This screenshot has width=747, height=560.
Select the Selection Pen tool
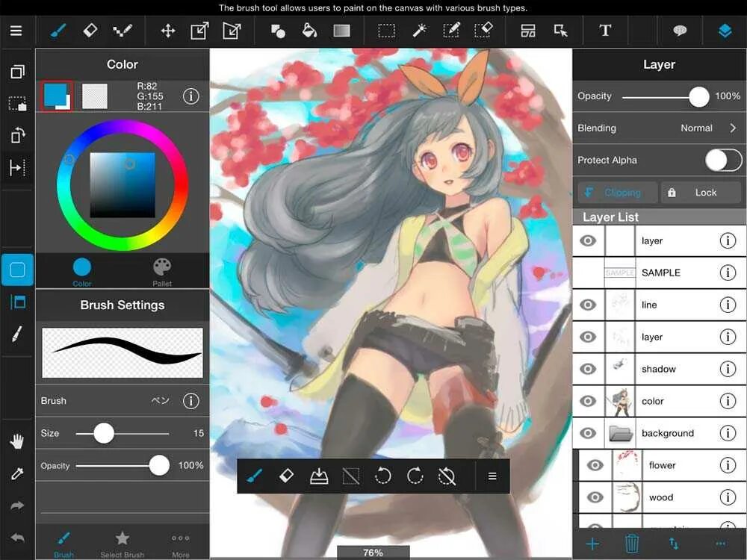(x=450, y=31)
